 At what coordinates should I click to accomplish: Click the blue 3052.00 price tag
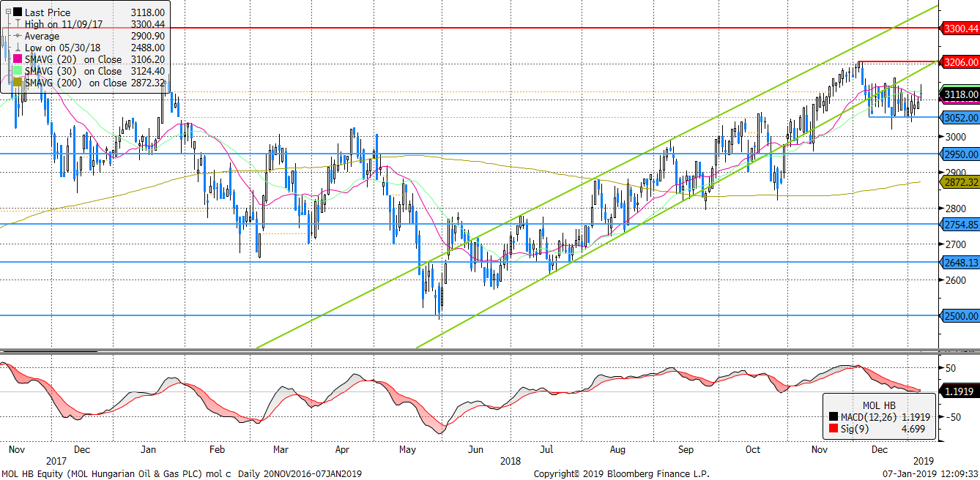[960, 117]
